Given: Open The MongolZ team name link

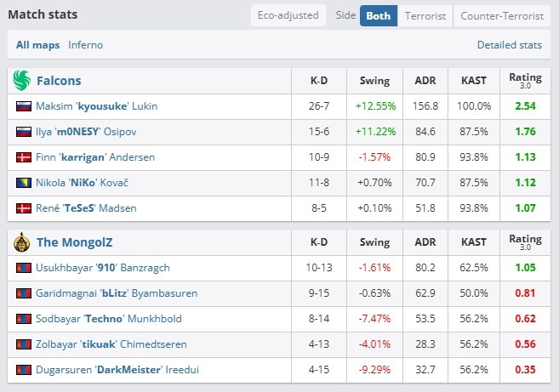Looking at the screenshot, I should (75, 242).
